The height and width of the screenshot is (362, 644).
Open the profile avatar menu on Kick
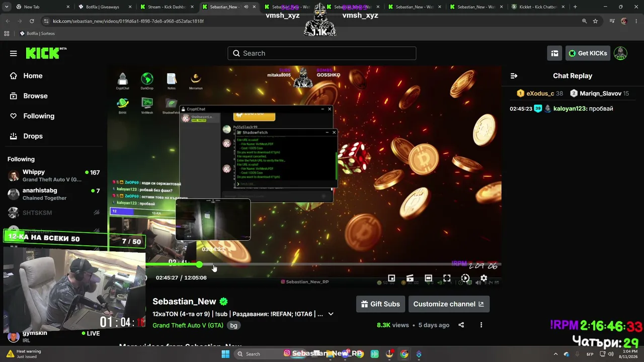tap(620, 53)
